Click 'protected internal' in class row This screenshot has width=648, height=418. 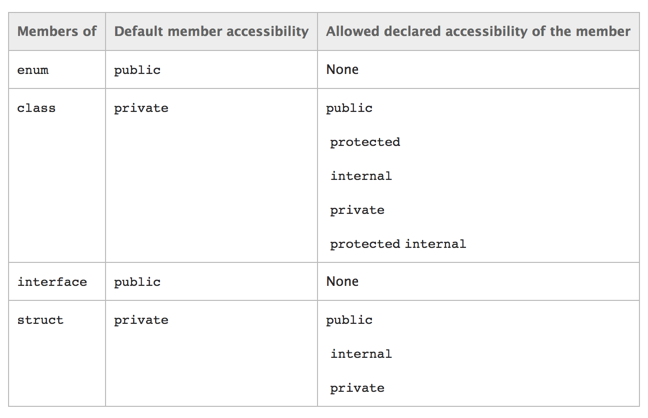(398, 244)
